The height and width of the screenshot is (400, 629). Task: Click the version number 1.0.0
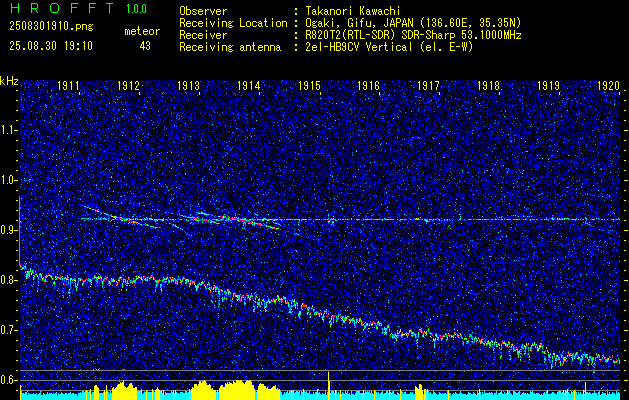click(x=136, y=9)
